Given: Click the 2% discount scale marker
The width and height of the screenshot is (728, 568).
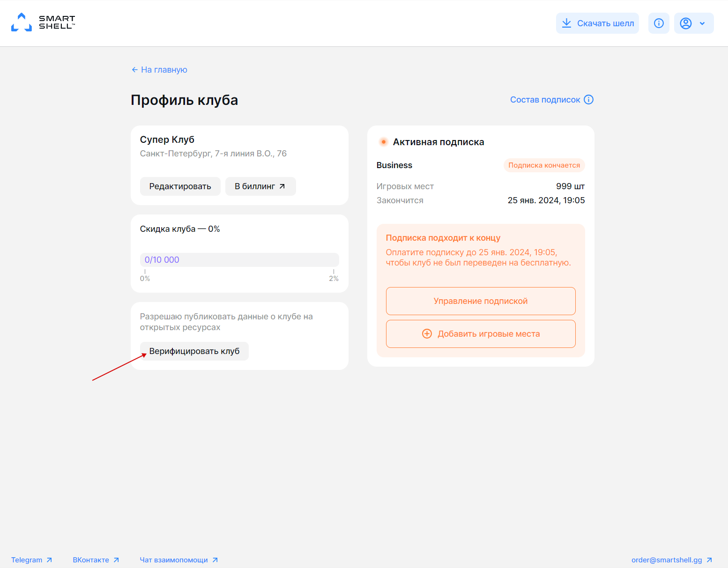Looking at the screenshot, I should pos(334,279).
